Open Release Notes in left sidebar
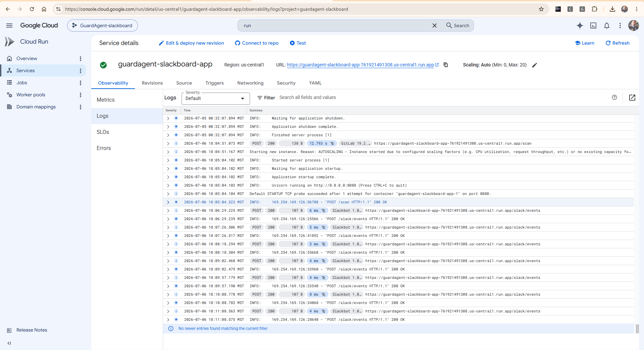Screen dimensions: 644x350 click(32, 330)
